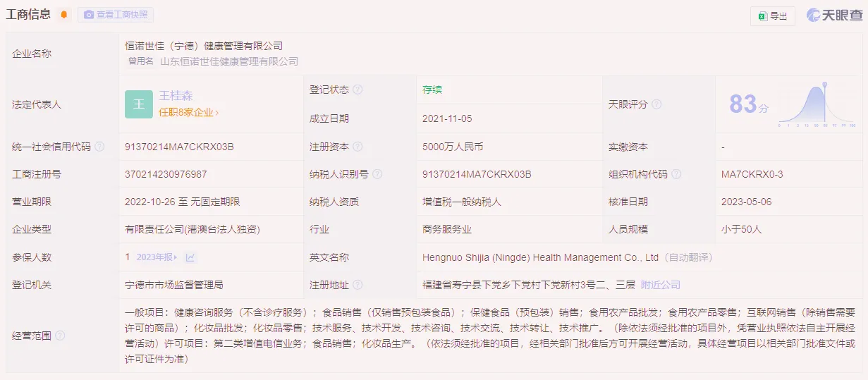Click help icon beside 纳税人识别号
Image resolution: width=868 pixels, height=380 pixels.
coord(377,174)
